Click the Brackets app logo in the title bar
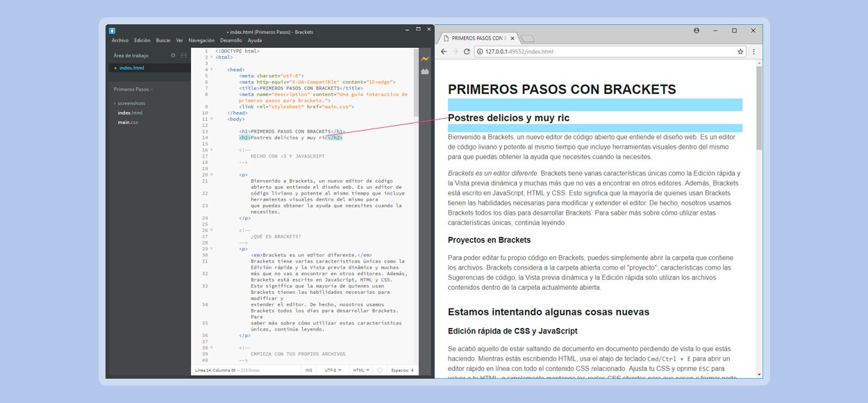Screen dimensions: 868x403 (112, 31)
